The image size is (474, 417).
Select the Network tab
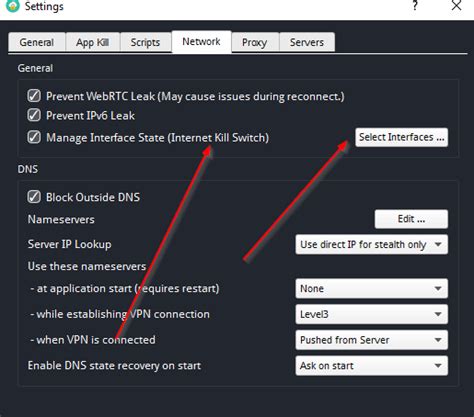pos(201,42)
